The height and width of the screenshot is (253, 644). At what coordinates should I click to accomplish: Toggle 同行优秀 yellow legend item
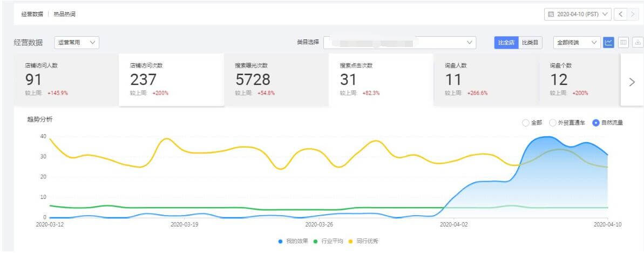(364, 241)
